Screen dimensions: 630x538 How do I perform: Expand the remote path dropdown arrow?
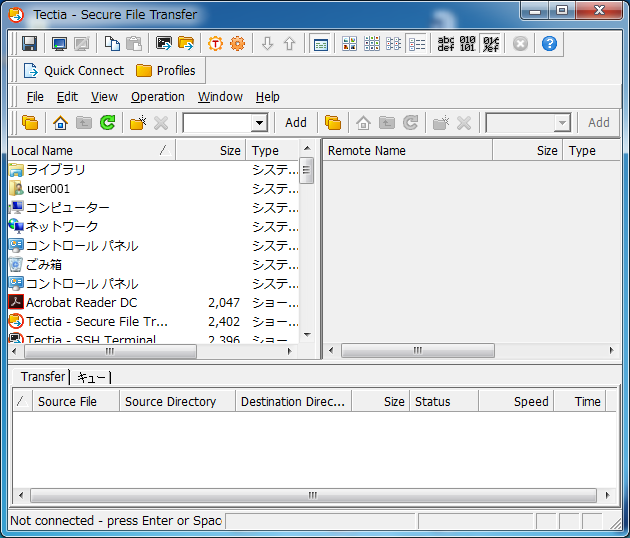pyautogui.click(x=562, y=123)
